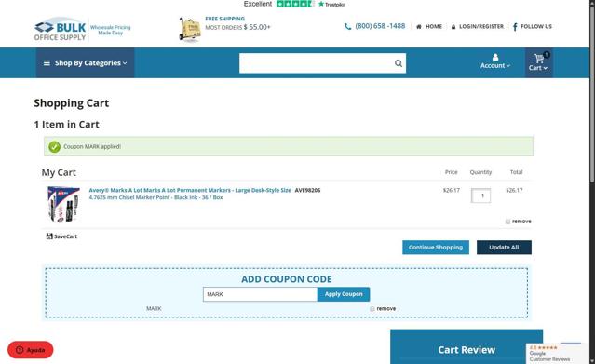The height and width of the screenshot is (364, 595).
Task: Open the Account dropdown menu
Action: click(x=495, y=66)
